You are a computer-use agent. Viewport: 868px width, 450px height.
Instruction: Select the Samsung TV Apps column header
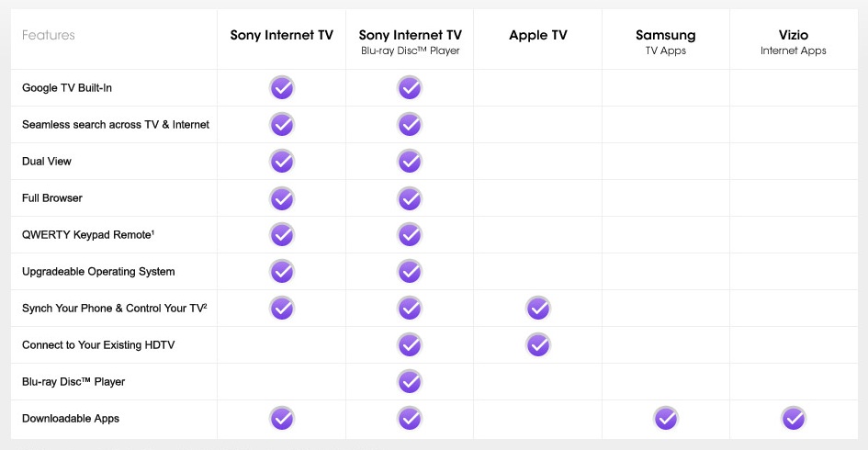click(x=665, y=42)
